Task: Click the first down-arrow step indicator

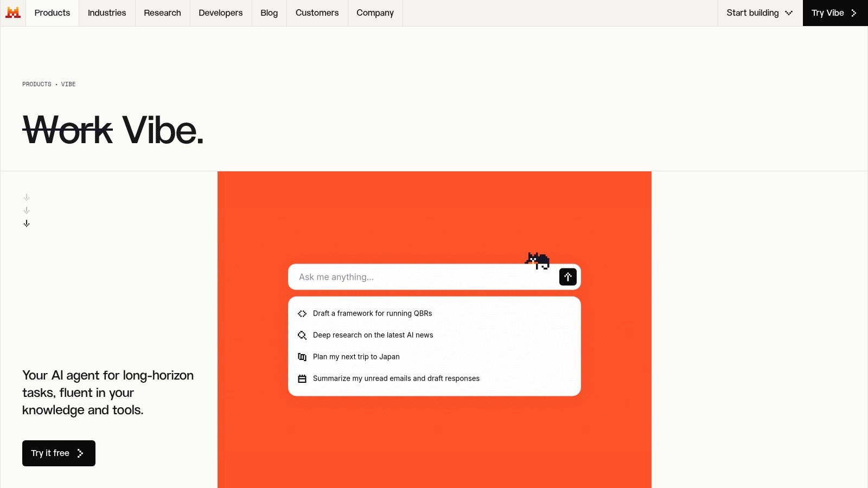Action: pos(27,197)
